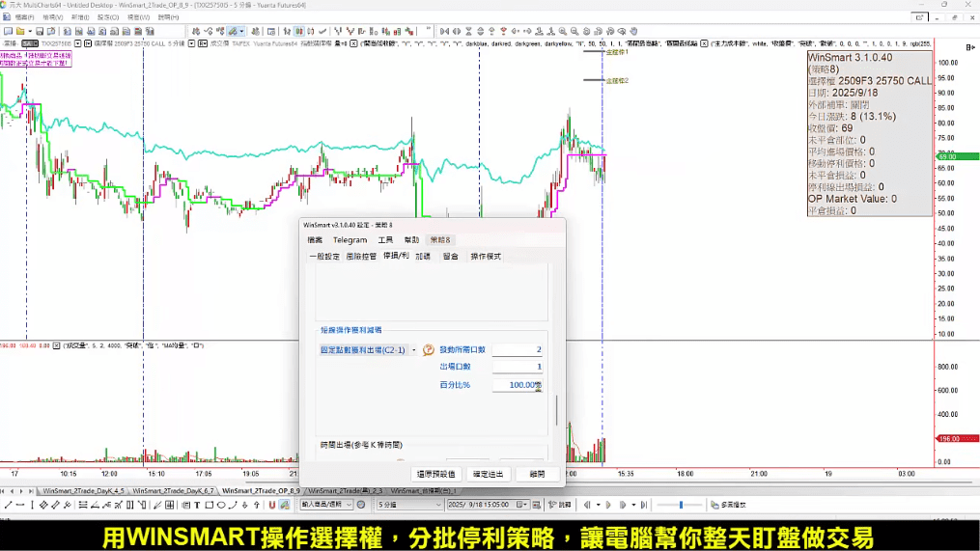
Task: Click the open folder toolbar icon
Action: [22, 31]
